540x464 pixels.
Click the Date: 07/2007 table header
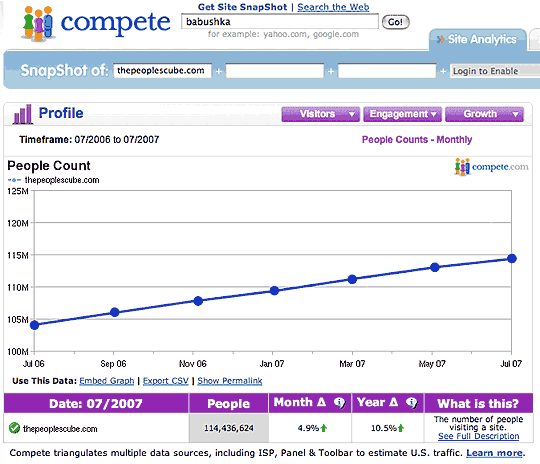coord(96,403)
